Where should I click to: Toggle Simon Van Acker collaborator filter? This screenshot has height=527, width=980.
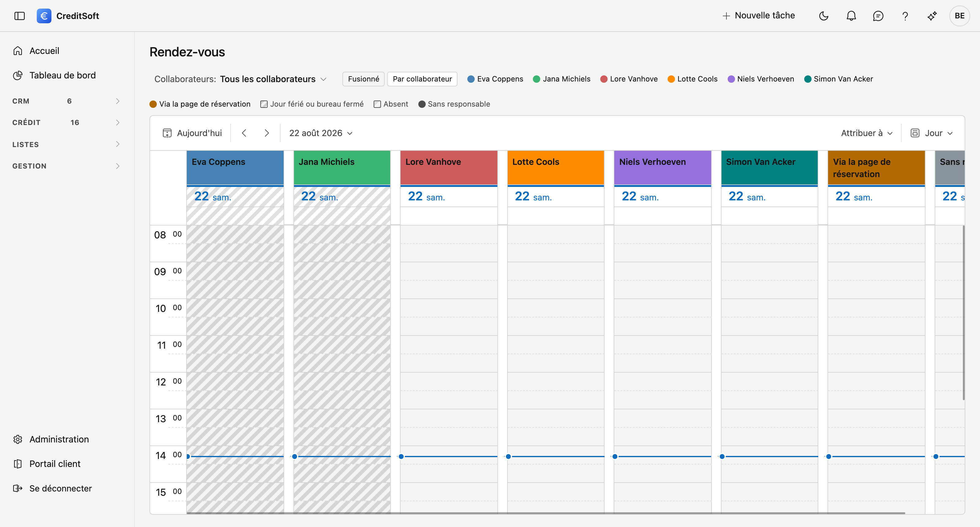839,79
